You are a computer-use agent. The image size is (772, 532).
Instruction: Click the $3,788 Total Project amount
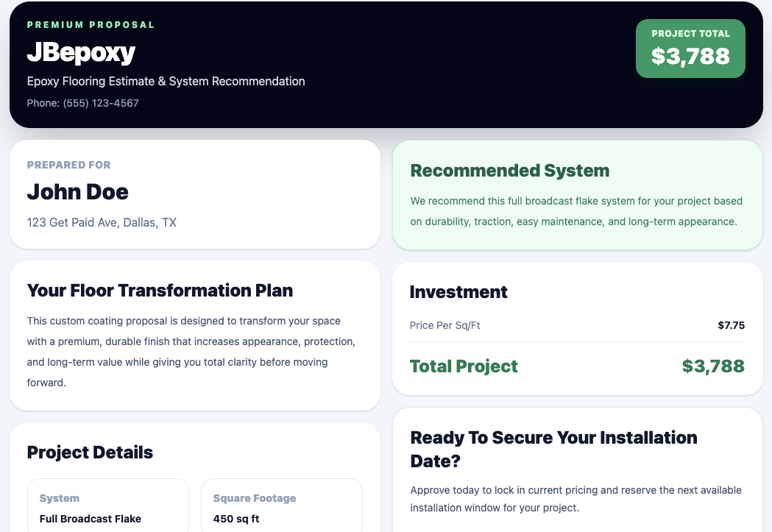(713, 366)
